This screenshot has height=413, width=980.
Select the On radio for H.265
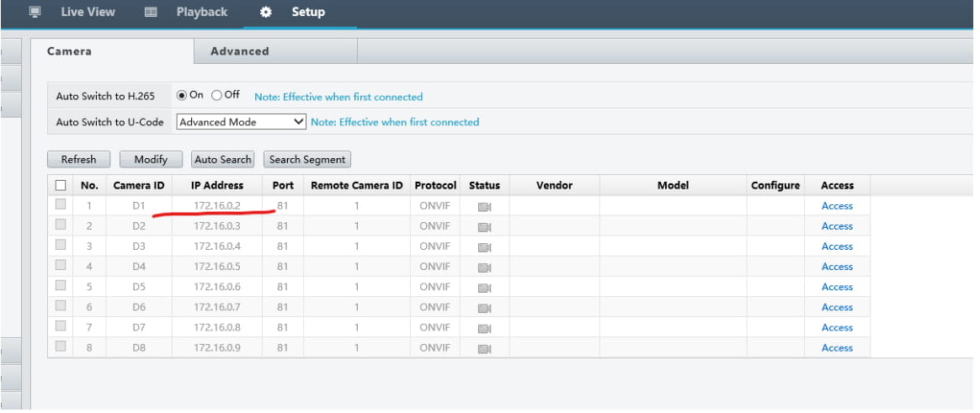(x=182, y=96)
